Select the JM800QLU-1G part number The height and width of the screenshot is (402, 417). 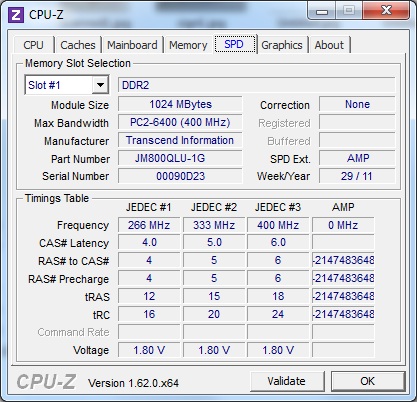(180, 158)
